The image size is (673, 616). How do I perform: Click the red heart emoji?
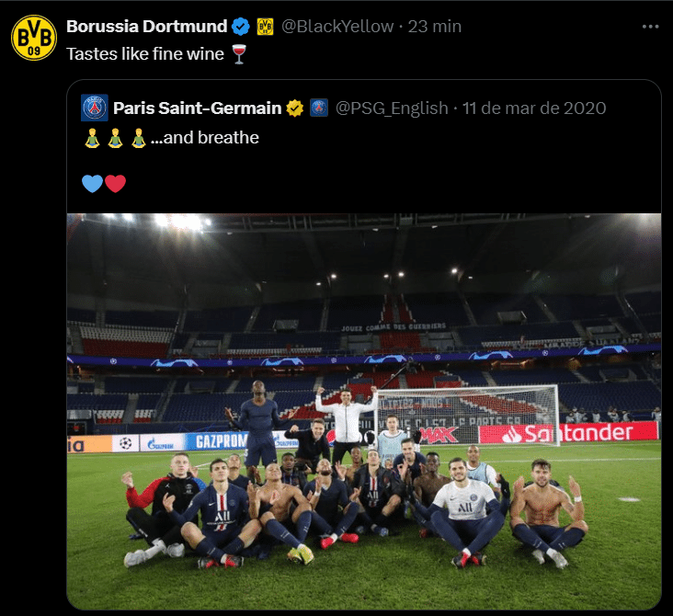115,184
